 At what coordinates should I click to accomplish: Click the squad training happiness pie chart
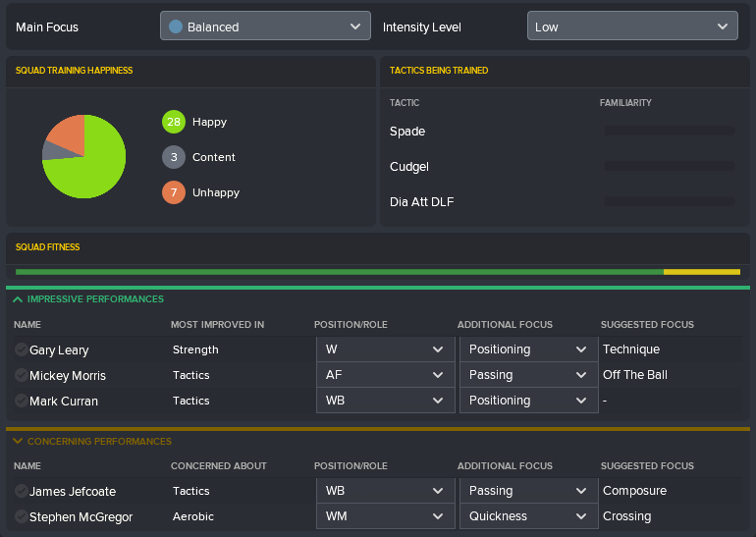[x=84, y=157]
